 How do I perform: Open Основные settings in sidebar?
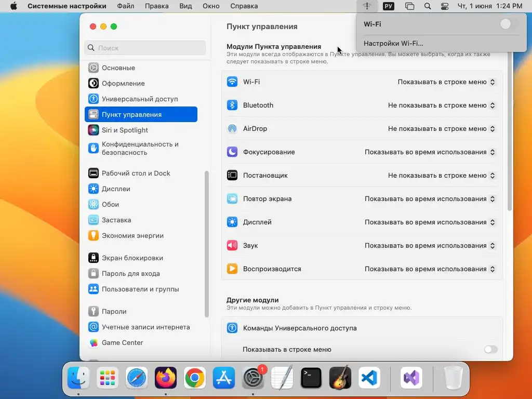(141, 68)
